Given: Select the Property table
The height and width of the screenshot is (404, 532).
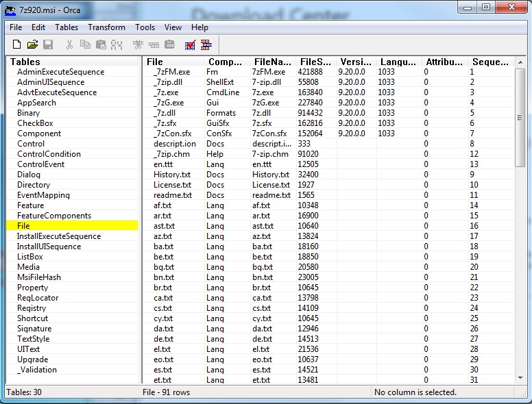Looking at the screenshot, I should point(33,288).
